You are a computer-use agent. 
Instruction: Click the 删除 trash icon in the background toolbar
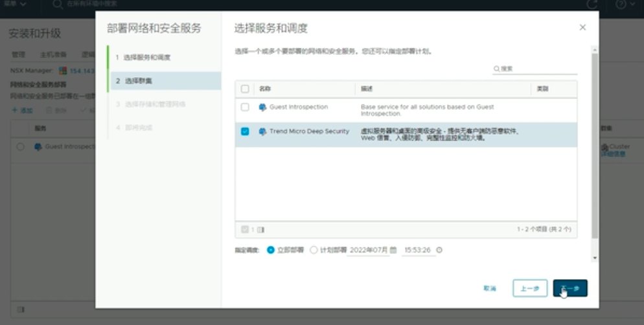pos(49,111)
